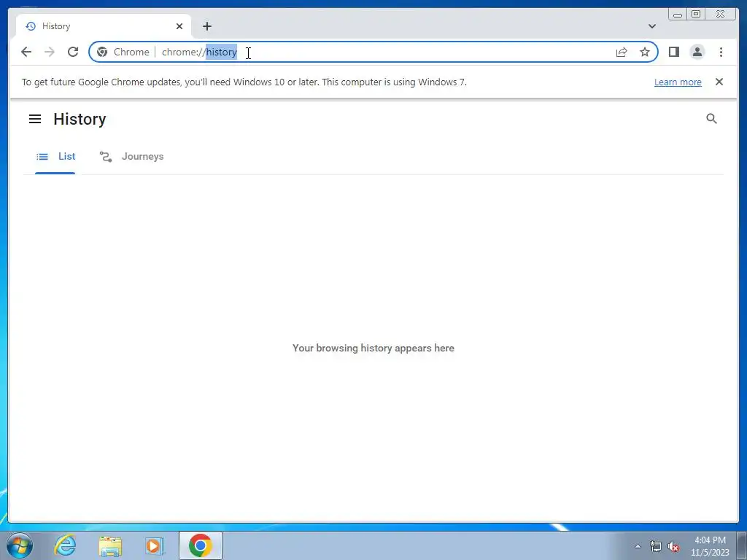The image size is (747, 560).
Task: Click the History page heading
Action: pos(80,119)
